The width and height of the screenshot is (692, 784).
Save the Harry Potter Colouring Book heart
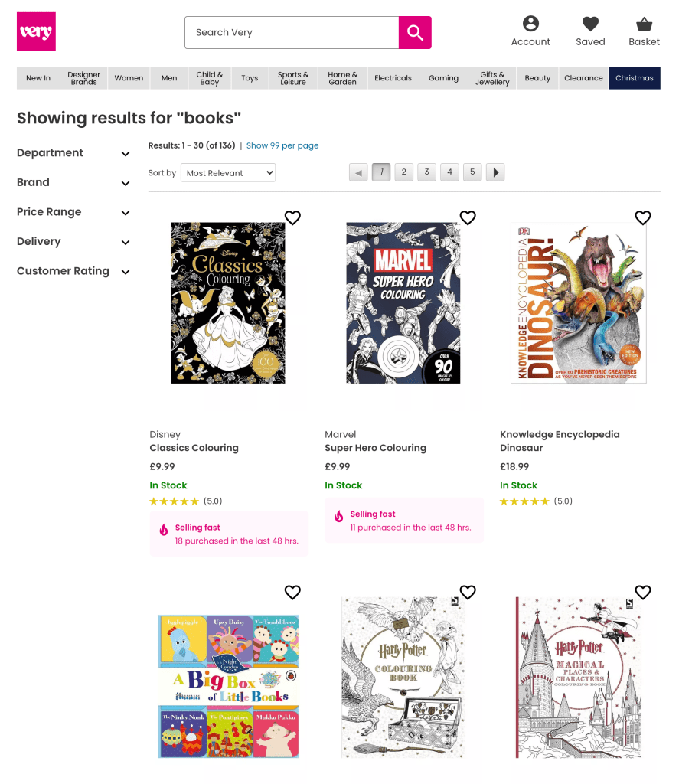click(468, 592)
